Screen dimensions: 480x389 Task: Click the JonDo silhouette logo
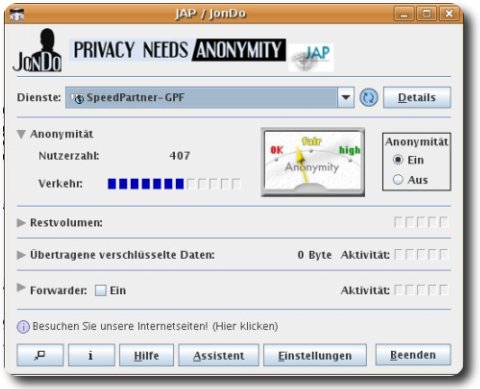(x=37, y=50)
